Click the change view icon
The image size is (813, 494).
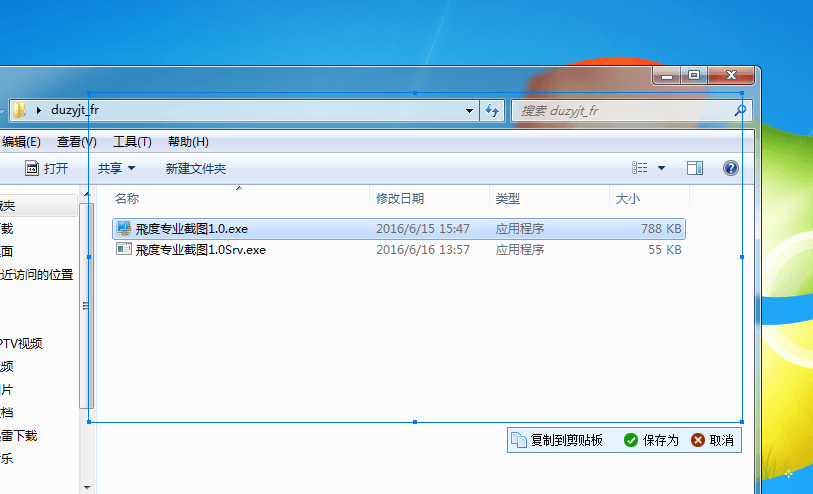[641, 168]
